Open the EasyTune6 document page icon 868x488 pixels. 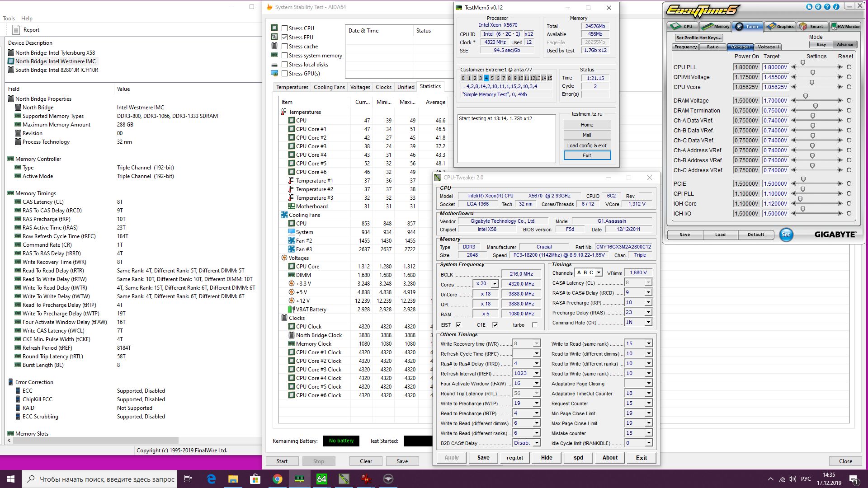[809, 7]
